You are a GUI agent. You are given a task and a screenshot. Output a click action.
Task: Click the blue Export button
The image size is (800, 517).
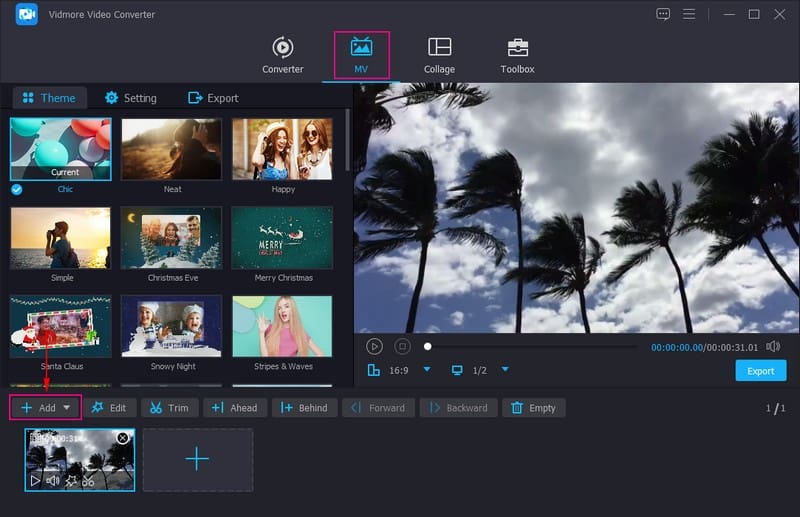tap(760, 371)
